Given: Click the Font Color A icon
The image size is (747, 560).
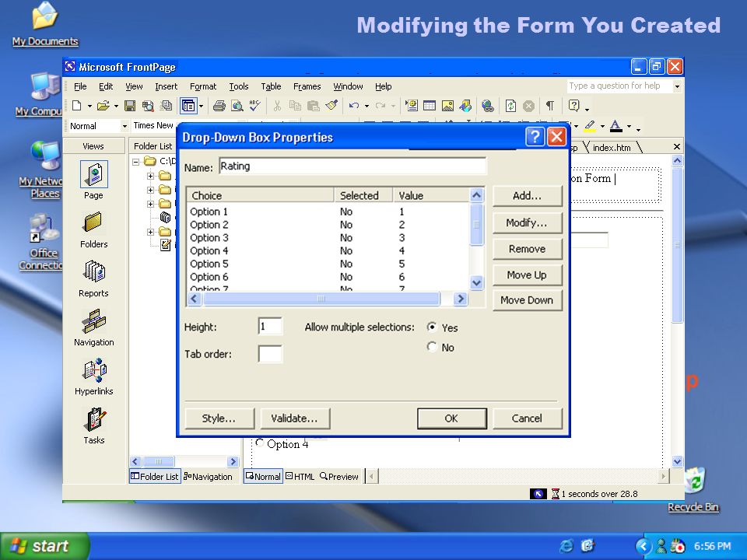Looking at the screenshot, I should click(616, 126).
